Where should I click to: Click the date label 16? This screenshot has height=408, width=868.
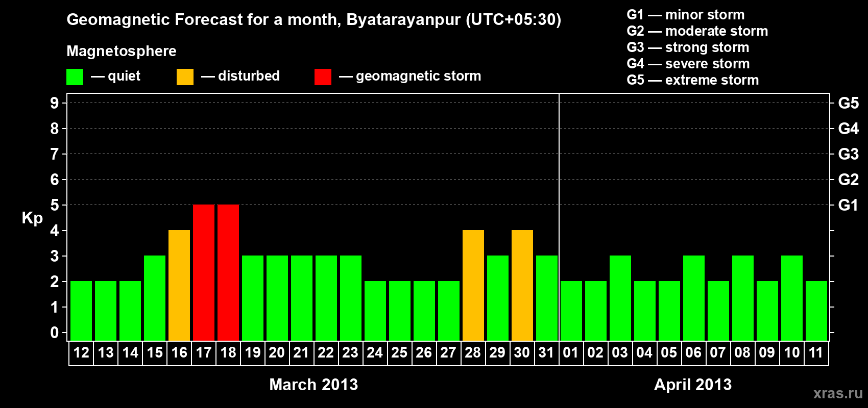point(179,353)
